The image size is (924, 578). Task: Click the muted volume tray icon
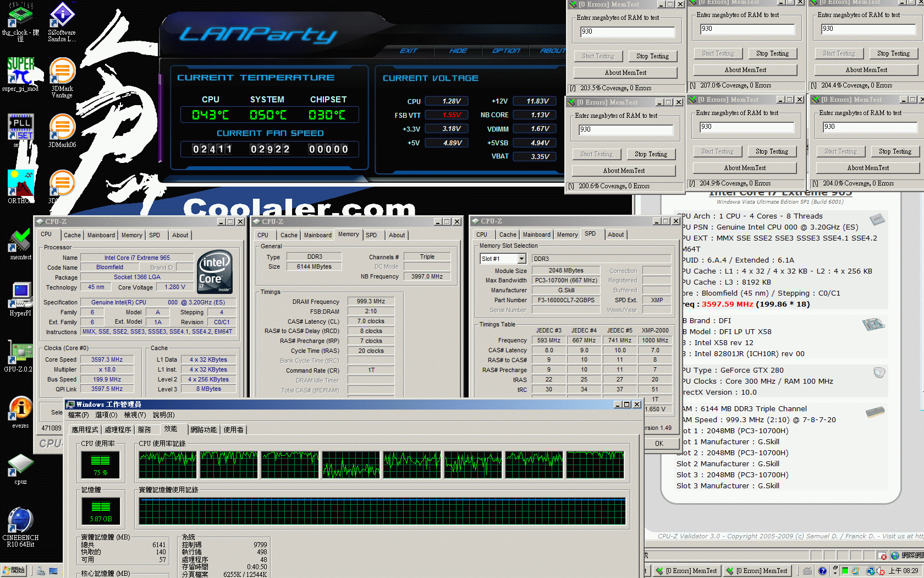pyautogui.click(x=881, y=571)
